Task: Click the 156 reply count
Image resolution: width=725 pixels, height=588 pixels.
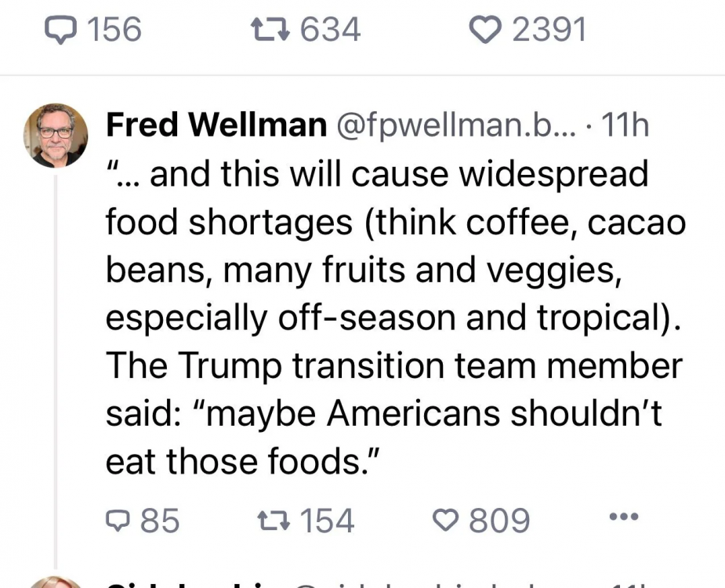Action: 114,31
